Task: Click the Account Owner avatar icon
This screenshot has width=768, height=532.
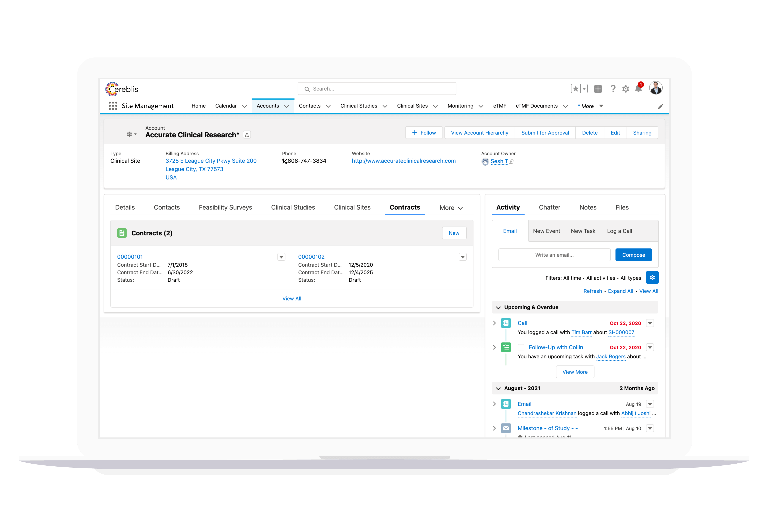Action: point(485,162)
